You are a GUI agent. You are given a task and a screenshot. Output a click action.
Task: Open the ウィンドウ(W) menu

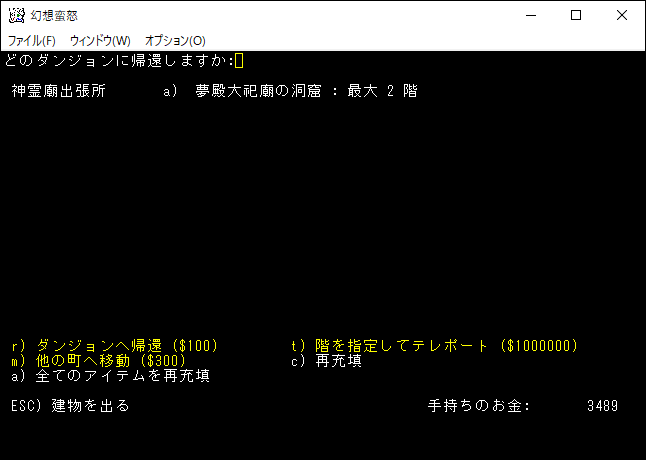pyautogui.click(x=100, y=41)
